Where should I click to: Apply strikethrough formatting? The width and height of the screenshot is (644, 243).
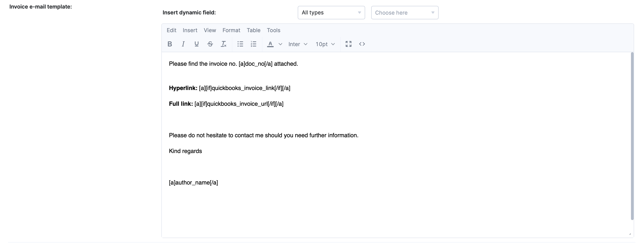point(210,44)
